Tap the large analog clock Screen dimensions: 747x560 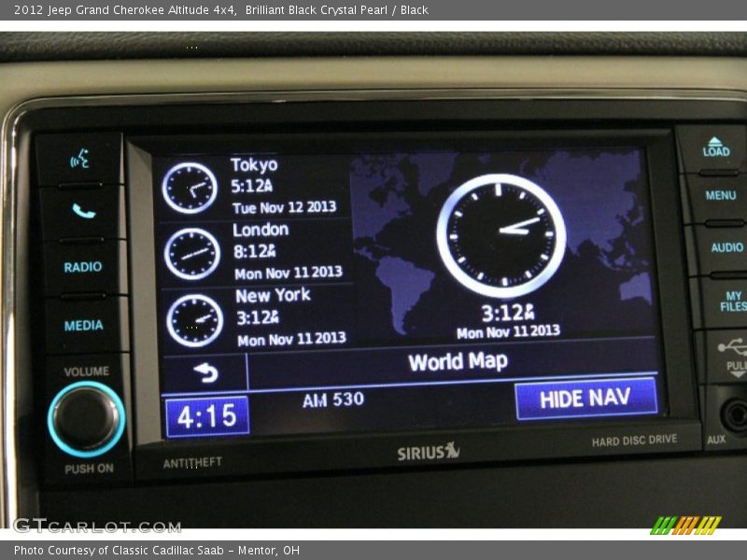(x=500, y=235)
